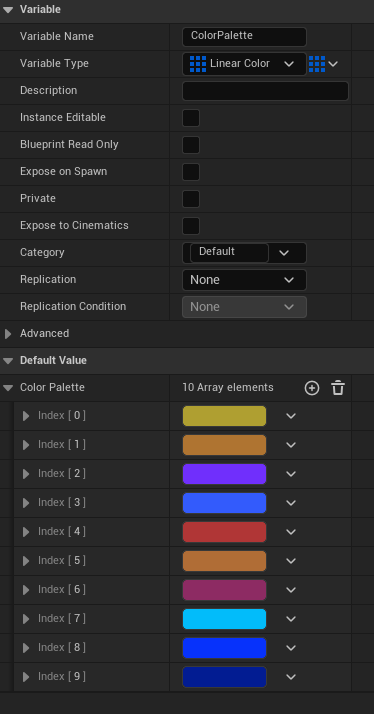374x714 pixels.
Task: Open the Replication dropdown
Action: click(244, 280)
